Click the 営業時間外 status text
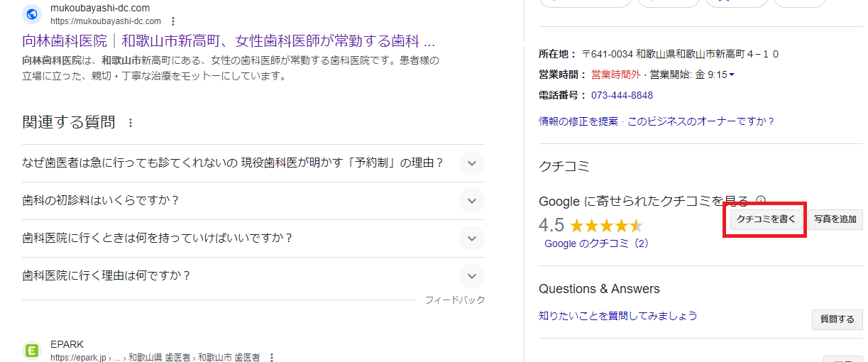The width and height of the screenshot is (868, 362). (615, 75)
